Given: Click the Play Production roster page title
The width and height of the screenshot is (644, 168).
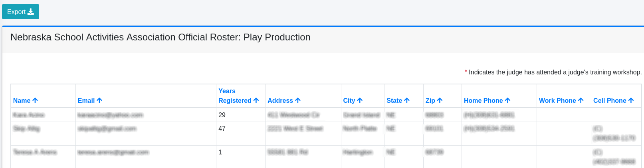Looking at the screenshot, I should pyautogui.click(x=160, y=37).
